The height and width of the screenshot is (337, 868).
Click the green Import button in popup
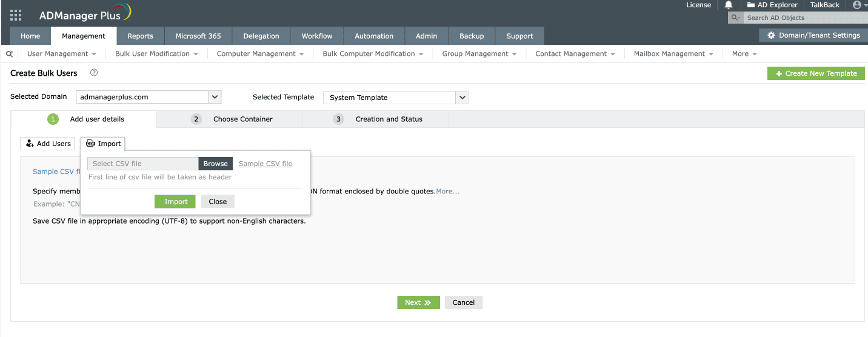coord(176,202)
